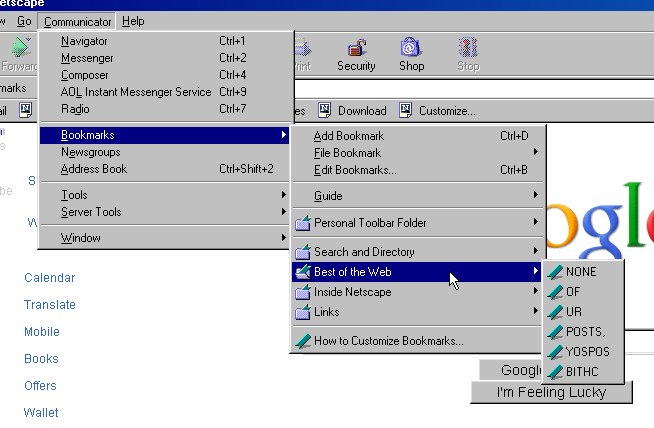The width and height of the screenshot is (654, 428).
Task: Open How to Customize Bookmarks item
Action: point(388,341)
